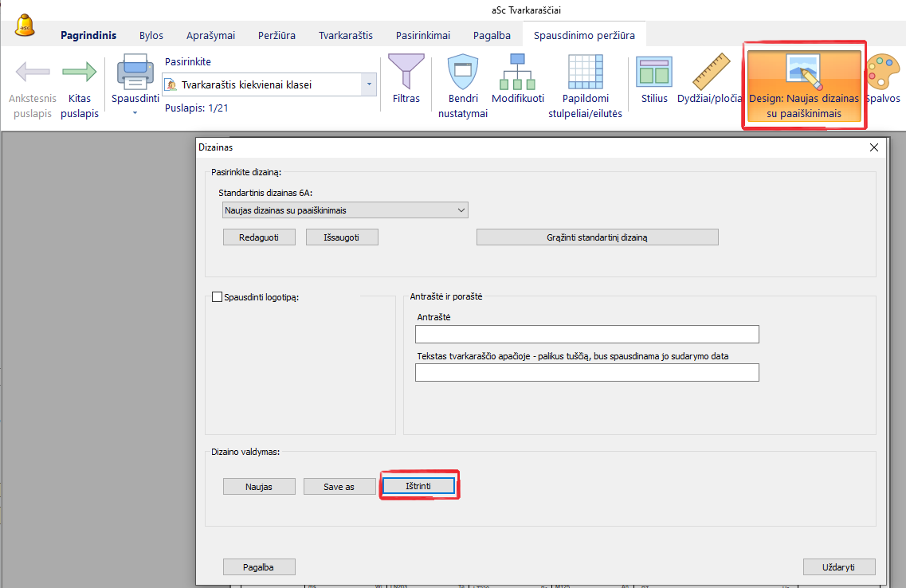The height and width of the screenshot is (588, 906).
Task: Click the Spausdinti printer icon
Action: point(135,72)
